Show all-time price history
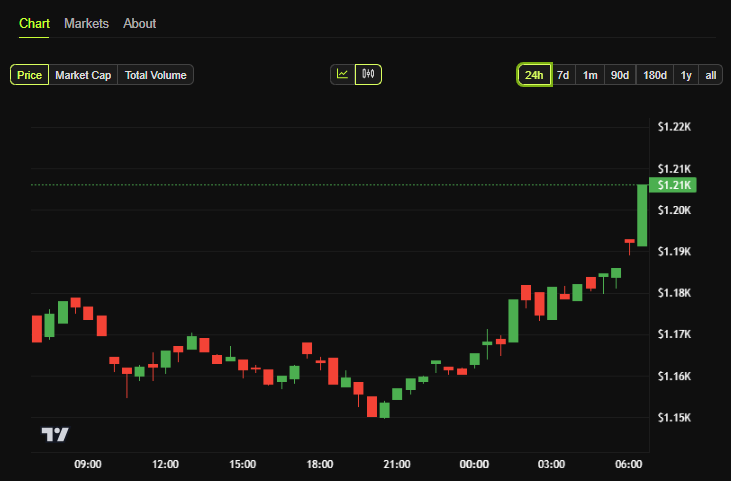This screenshot has width=731, height=481. (x=710, y=75)
